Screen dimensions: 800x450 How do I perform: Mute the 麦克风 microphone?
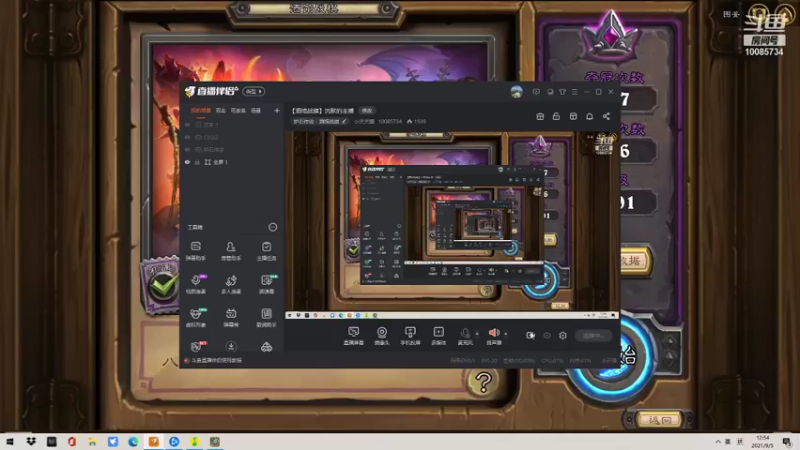[465, 336]
